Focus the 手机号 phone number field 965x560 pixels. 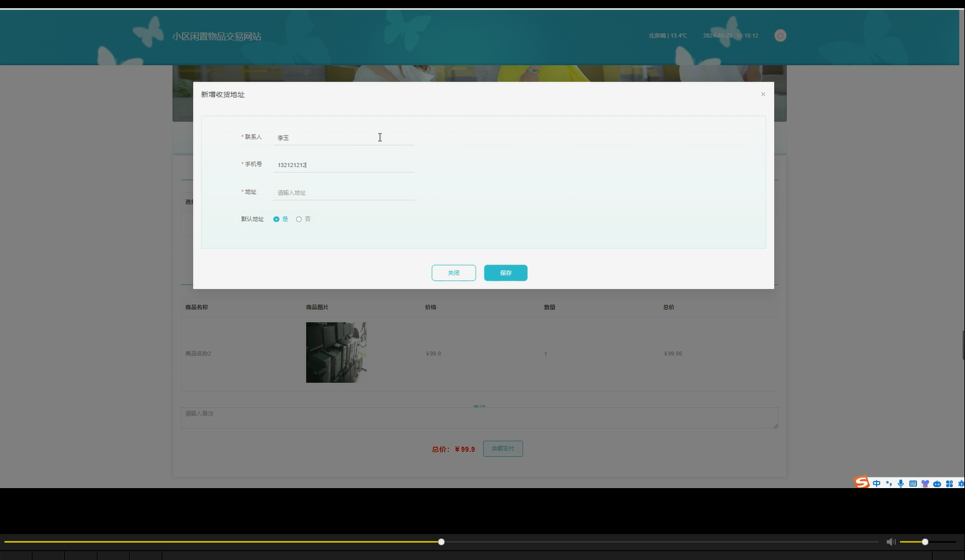click(x=344, y=165)
